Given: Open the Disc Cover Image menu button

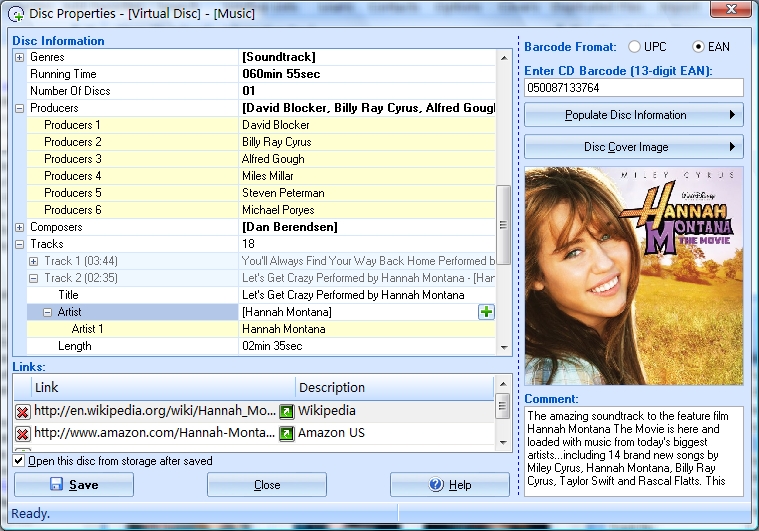Looking at the screenshot, I should point(634,147).
